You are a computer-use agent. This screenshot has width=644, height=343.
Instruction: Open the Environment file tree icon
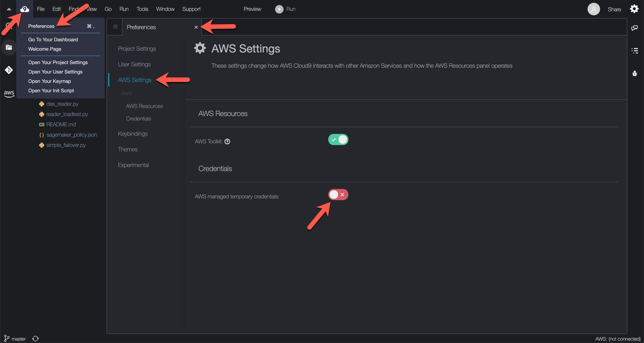[9, 47]
